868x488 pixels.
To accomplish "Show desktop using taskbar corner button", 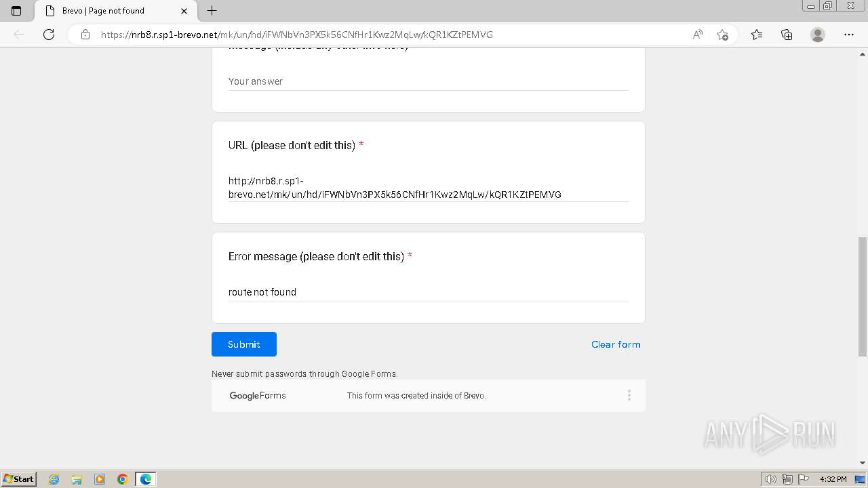I will (x=861, y=479).
